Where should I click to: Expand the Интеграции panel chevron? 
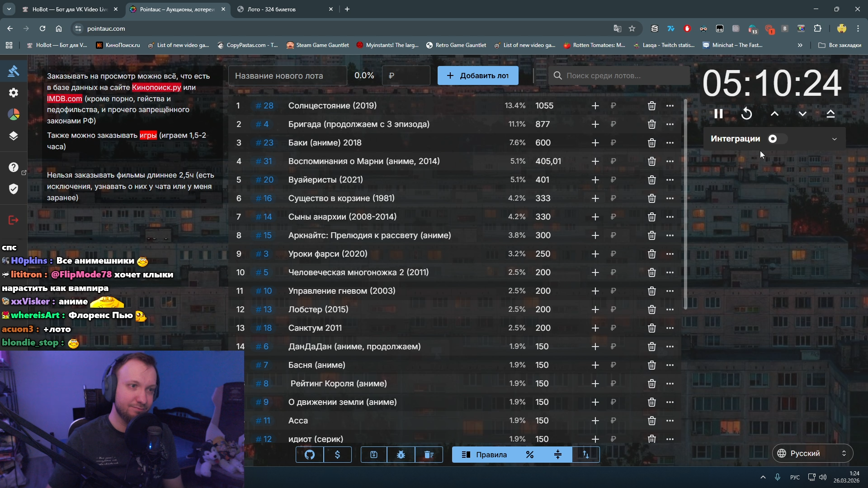(834, 139)
